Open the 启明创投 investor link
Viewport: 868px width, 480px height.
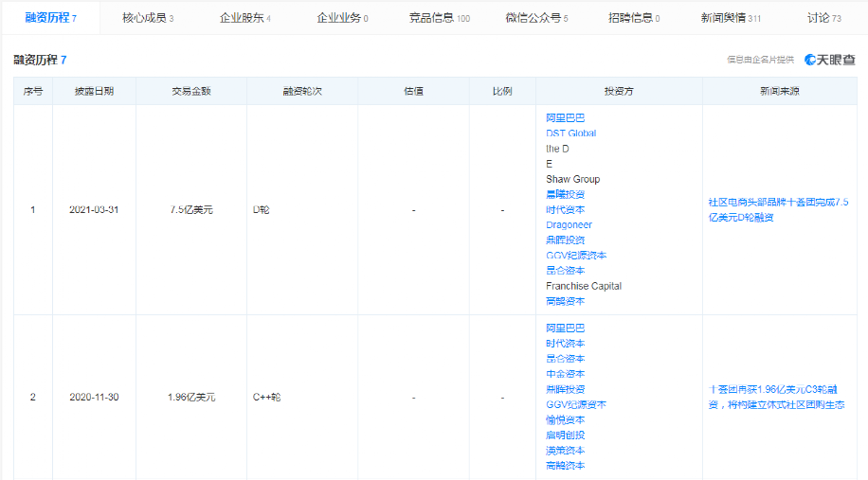click(x=565, y=436)
